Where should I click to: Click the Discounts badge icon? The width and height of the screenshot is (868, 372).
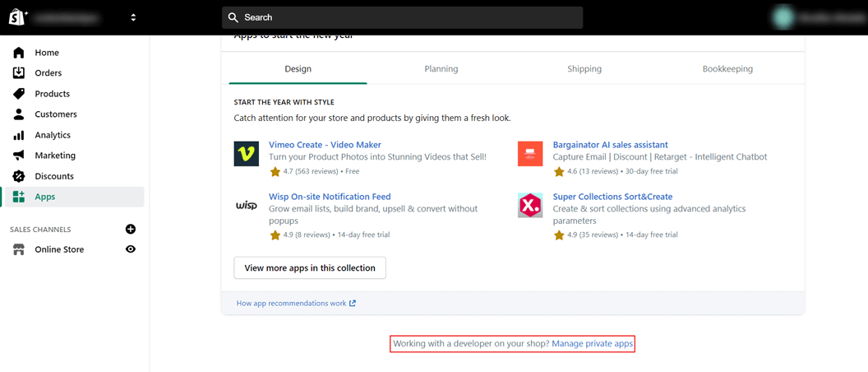[x=19, y=176]
